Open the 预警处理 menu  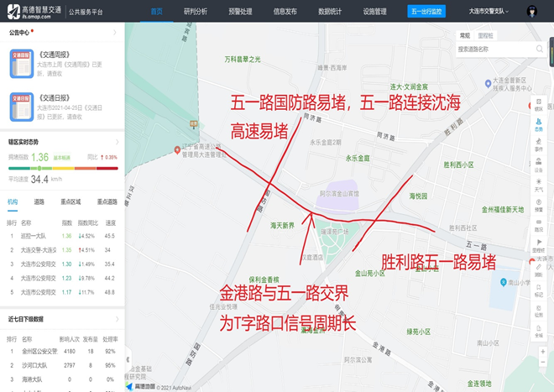pos(240,12)
